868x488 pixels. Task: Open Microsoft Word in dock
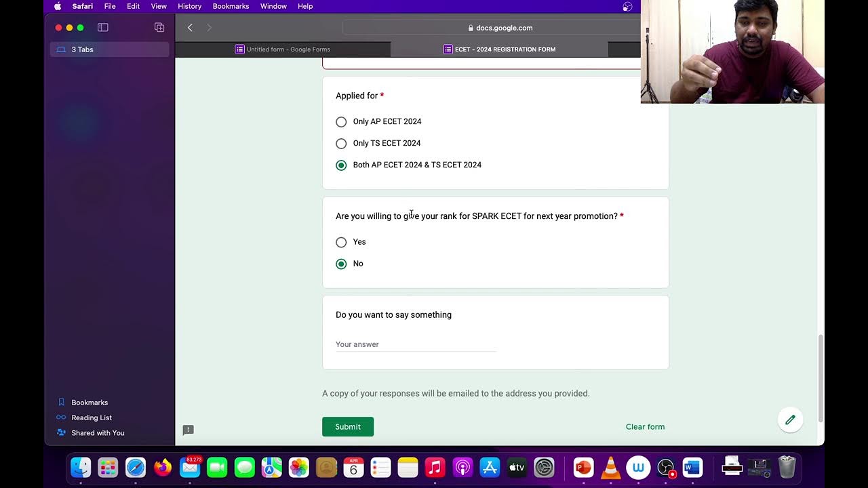click(692, 467)
